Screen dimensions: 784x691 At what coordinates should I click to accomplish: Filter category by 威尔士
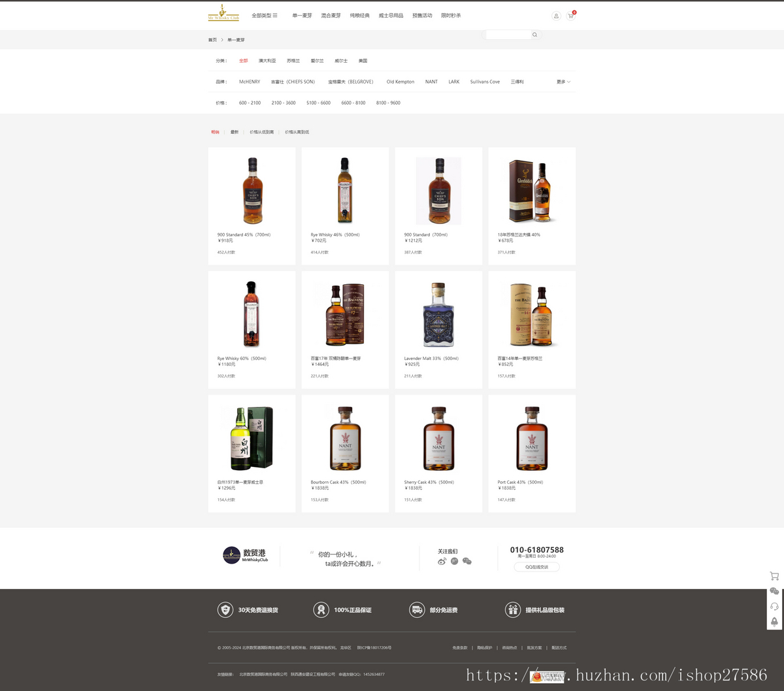pos(341,61)
